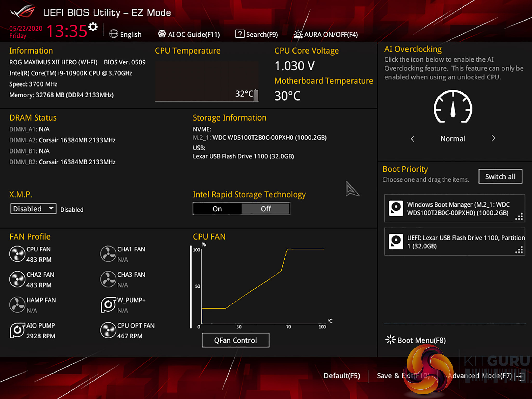Screen dimensions: 532x399
Task: Open AI OC Guide(F11)
Action: click(189, 34)
